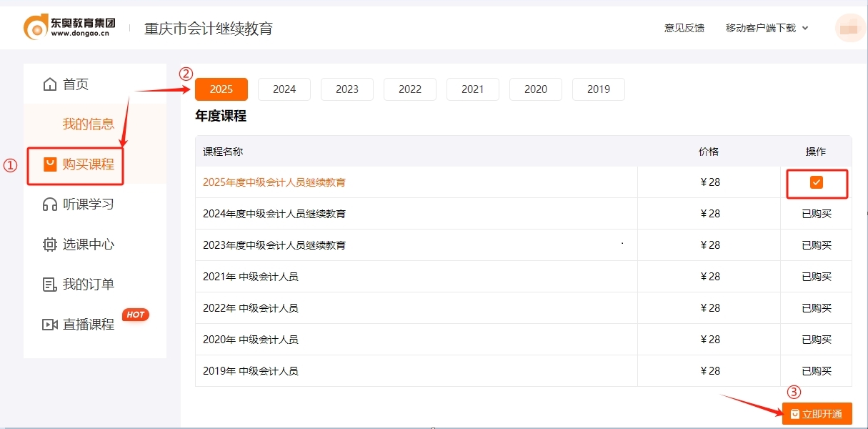
Task: Switch to the 2024 year tab
Action: click(x=284, y=89)
